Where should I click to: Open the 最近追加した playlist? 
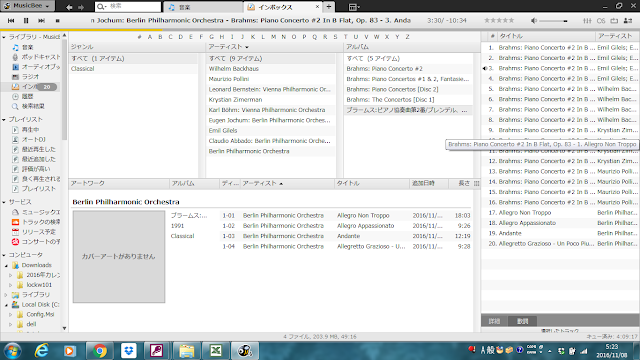[x=38, y=159]
